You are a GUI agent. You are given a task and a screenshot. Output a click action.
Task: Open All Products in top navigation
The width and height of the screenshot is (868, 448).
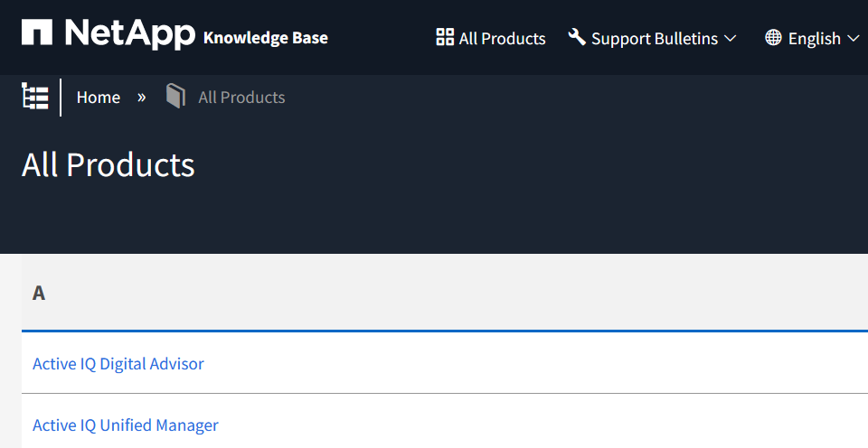click(x=502, y=38)
